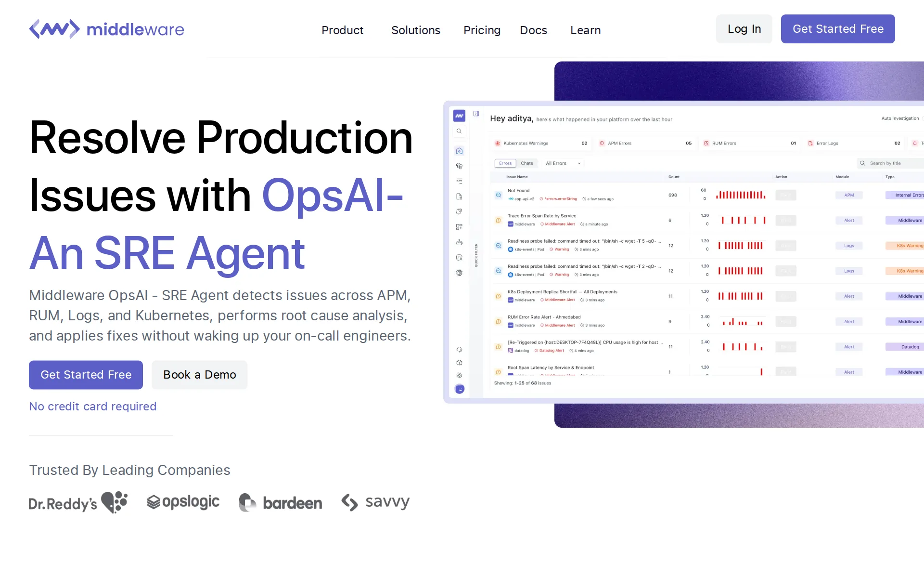This screenshot has width=924, height=578.
Task: Open the search icon in dashboard sidebar
Action: coord(459,131)
